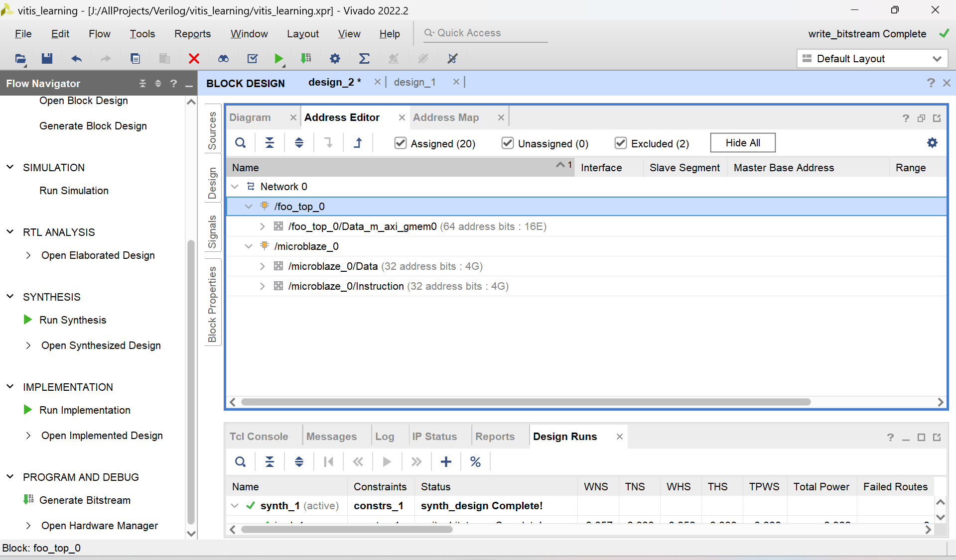The width and height of the screenshot is (956, 560).
Task: Click the binoculars find icon
Action: click(223, 59)
